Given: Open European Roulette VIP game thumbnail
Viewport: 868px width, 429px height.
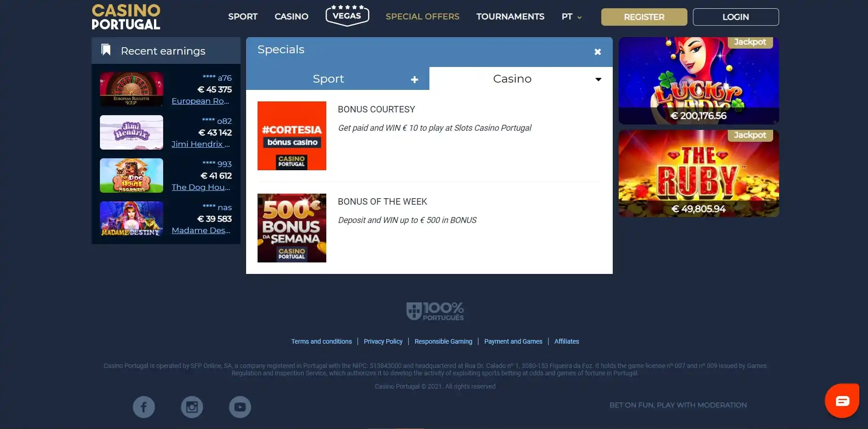Looking at the screenshot, I should [132, 89].
